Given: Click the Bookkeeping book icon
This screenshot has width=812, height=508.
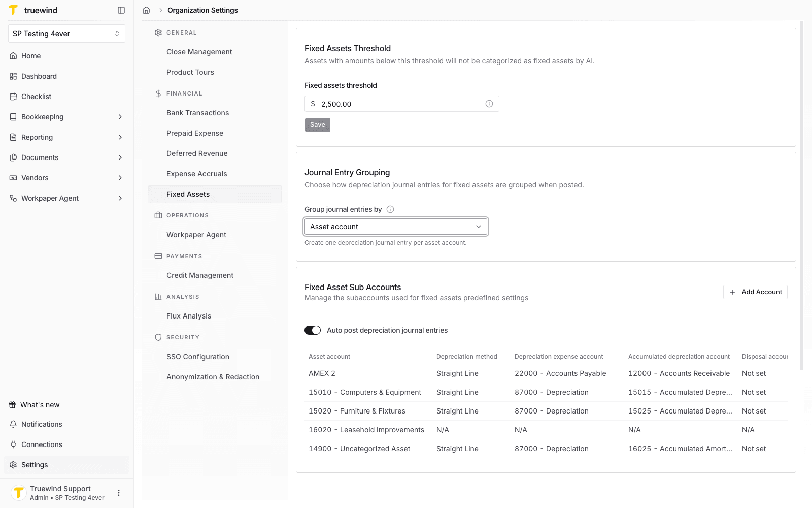Looking at the screenshot, I should point(13,117).
